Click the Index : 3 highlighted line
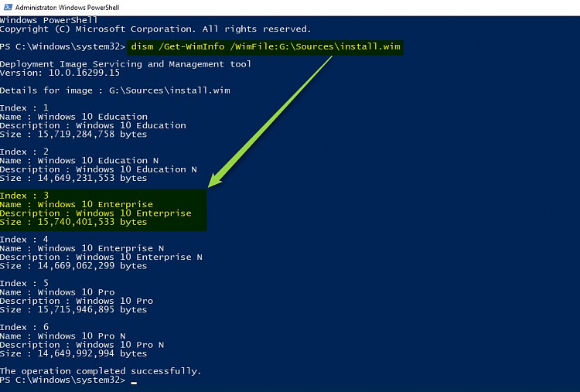Screen dimensions: 580x392 click(25, 196)
